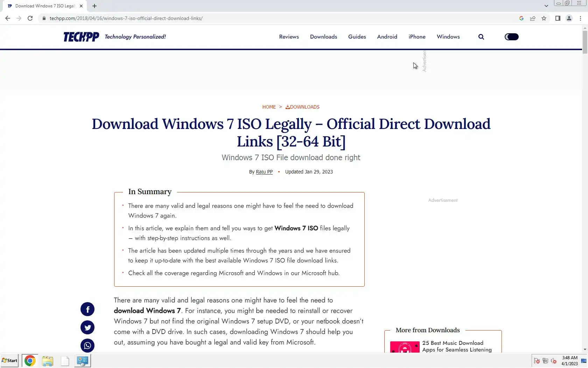The width and height of the screenshot is (588, 368).
Task: Click the article main headline
Action: coord(291,133)
